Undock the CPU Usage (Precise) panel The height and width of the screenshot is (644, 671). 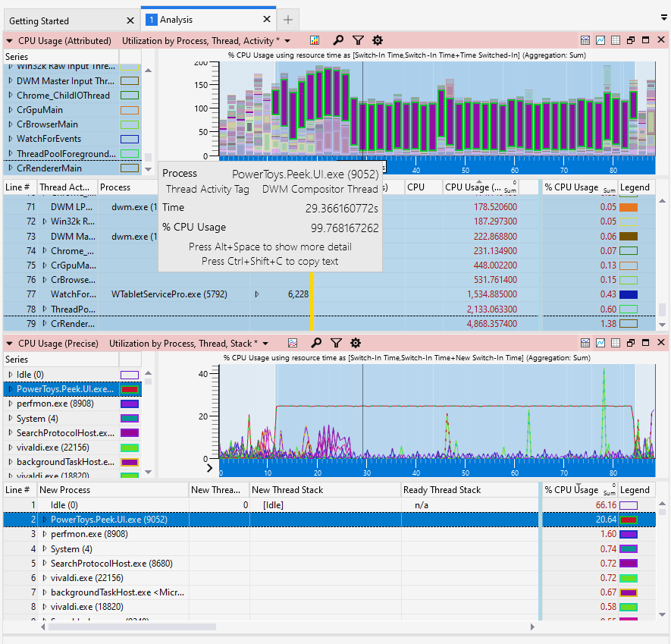point(631,343)
